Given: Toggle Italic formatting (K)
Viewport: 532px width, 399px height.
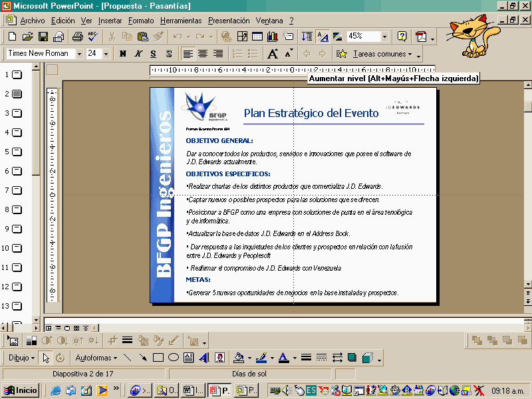Looking at the screenshot, I should point(138,54).
